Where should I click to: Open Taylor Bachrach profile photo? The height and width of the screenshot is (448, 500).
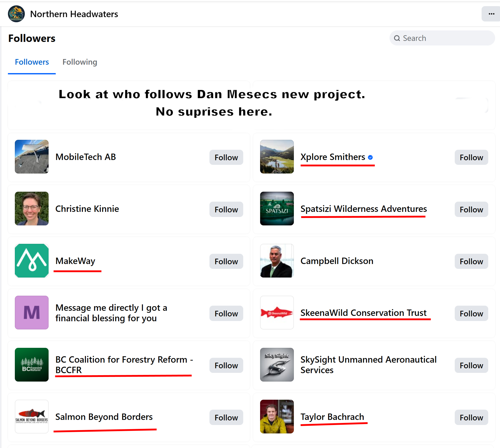pyautogui.click(x=277, y=417)
